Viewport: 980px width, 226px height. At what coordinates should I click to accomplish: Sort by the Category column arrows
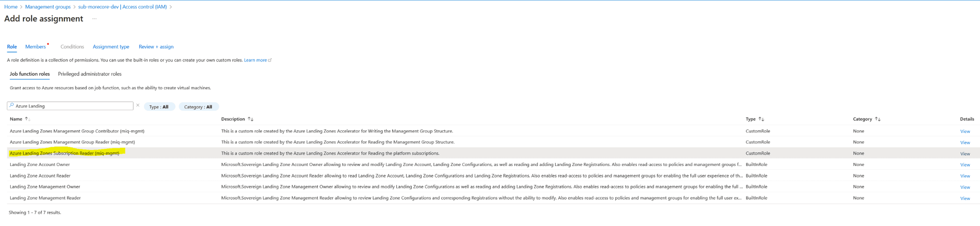877,119
